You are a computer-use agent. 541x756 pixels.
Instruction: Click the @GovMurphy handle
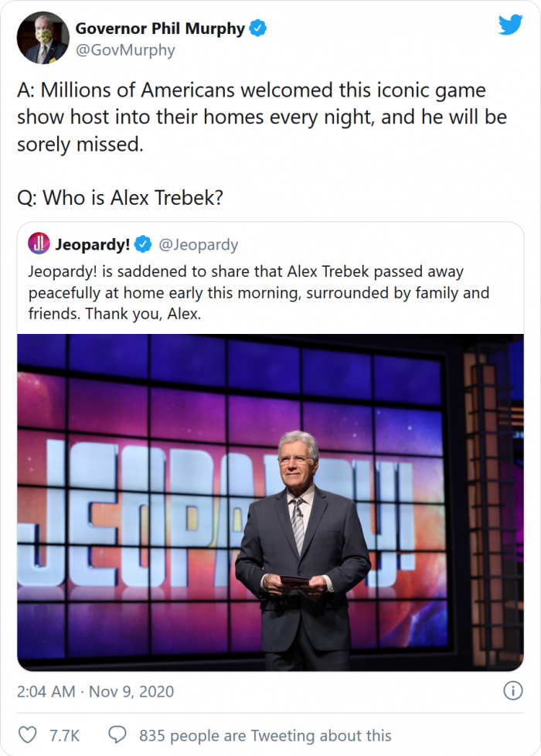pyautogui.click(x=124, y=50)
